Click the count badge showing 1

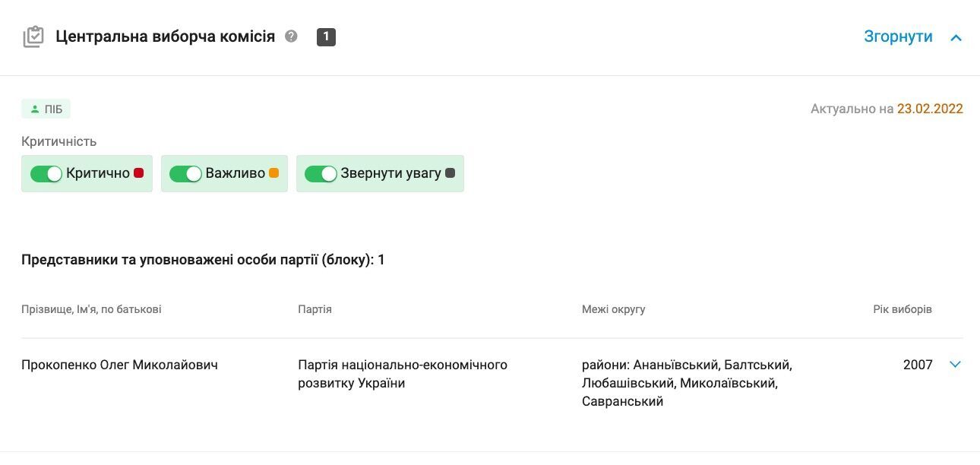326,36
